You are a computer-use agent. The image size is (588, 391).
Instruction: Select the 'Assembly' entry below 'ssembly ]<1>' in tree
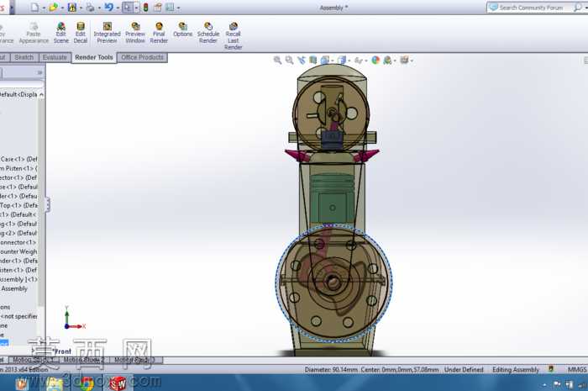coord(14,288)
